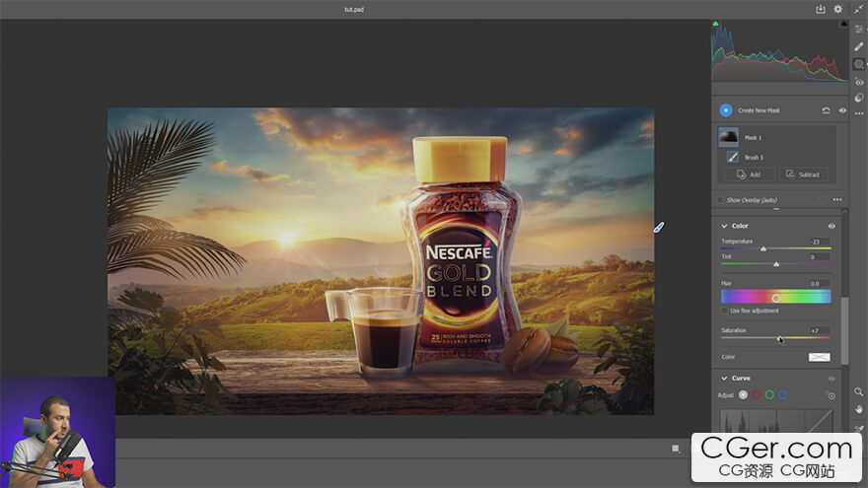Click the Tint slider handle
Image resolution: width=868 pixels, height=488 pixels.
point(776,264)
